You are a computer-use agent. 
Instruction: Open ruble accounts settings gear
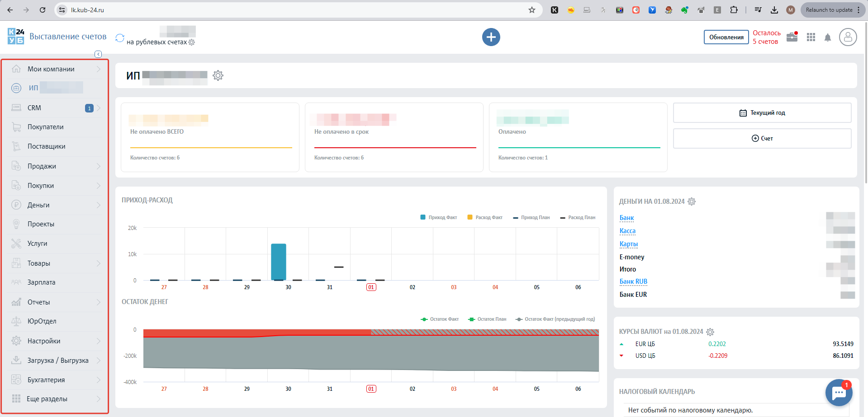pyautogui.click(x=192, y=42)
